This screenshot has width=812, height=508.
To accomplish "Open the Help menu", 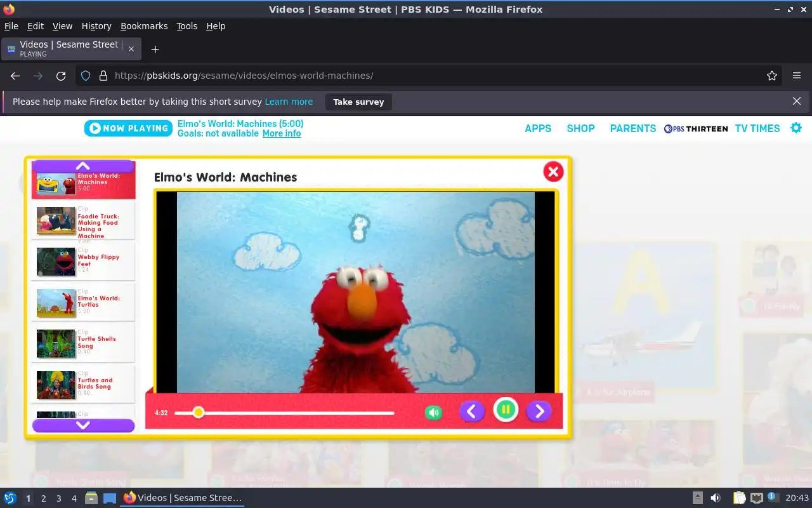I will tap(216, 26).
